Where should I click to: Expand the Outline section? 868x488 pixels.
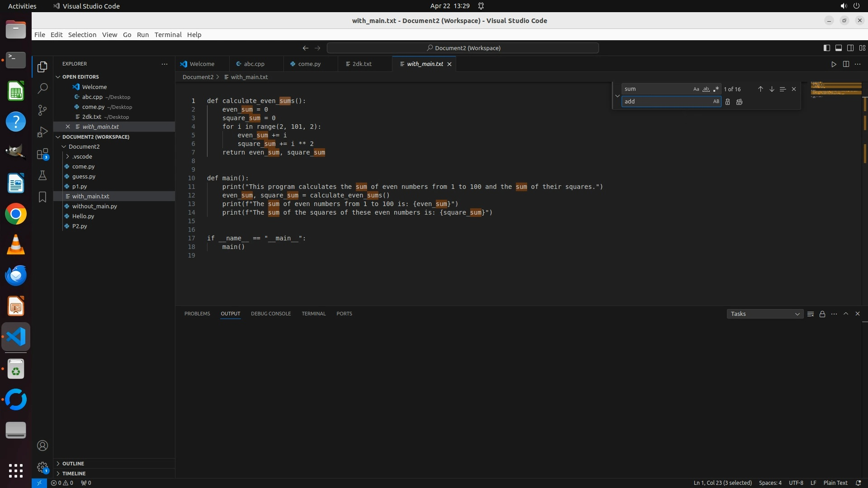pyautogui.click(x=73, y=464)
